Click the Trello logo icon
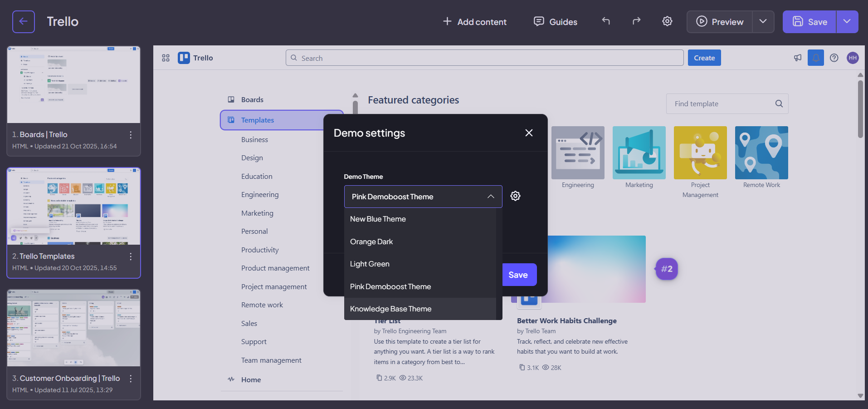Image resolution: width=868 pixels, height=409 pixels. click(184, 58)
